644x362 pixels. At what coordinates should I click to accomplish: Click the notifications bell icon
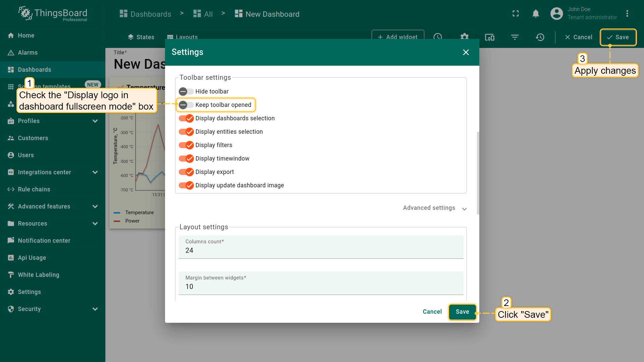coord(536,14)
